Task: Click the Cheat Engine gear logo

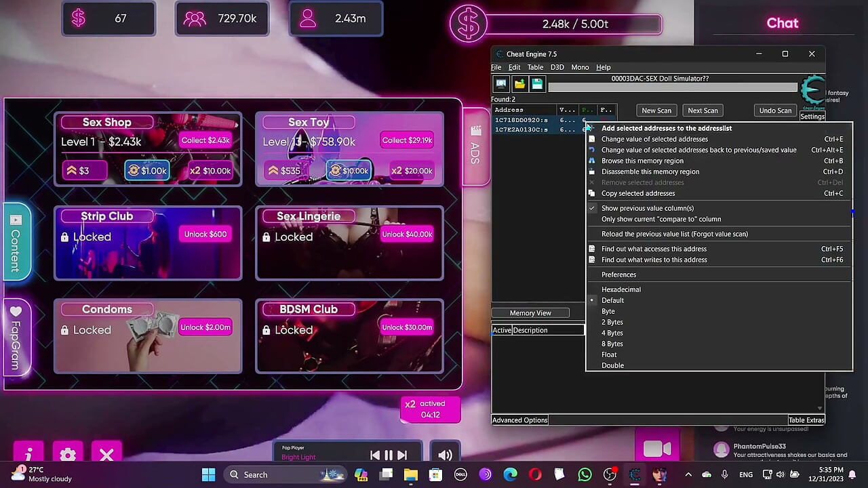Action: (812, 91)
